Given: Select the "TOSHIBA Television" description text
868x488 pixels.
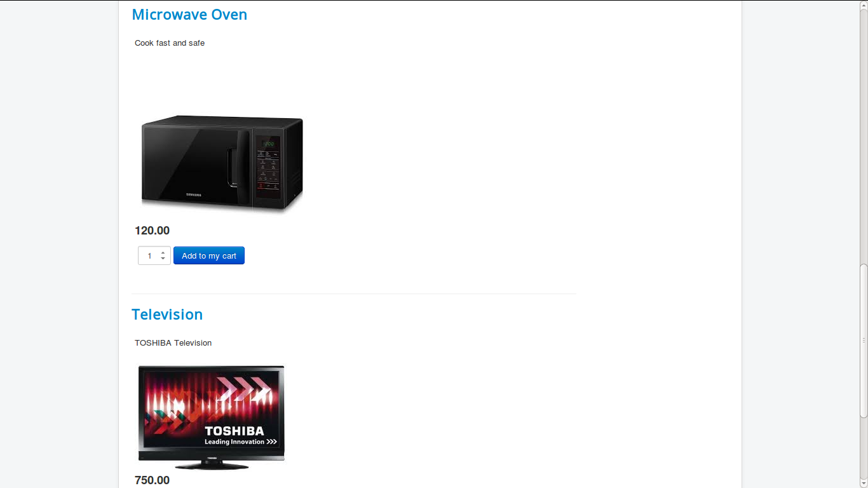Looking at the screenshot, I should [173, 343].
